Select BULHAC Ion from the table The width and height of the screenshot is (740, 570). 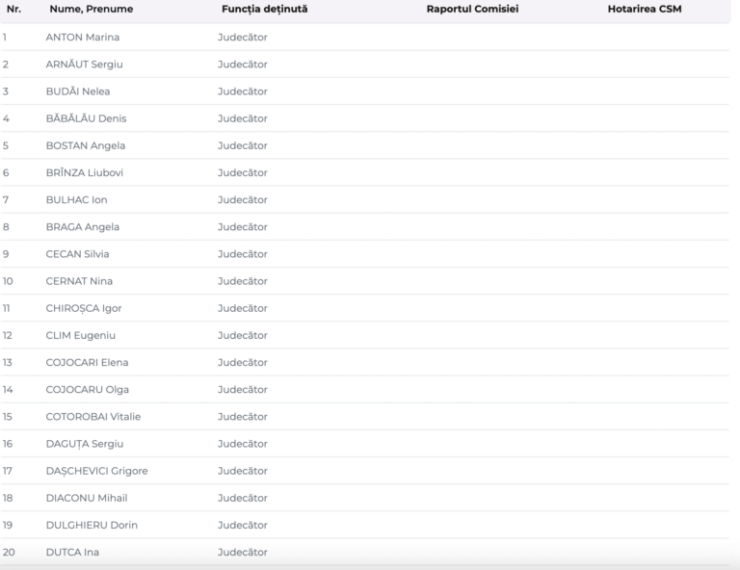76,199
